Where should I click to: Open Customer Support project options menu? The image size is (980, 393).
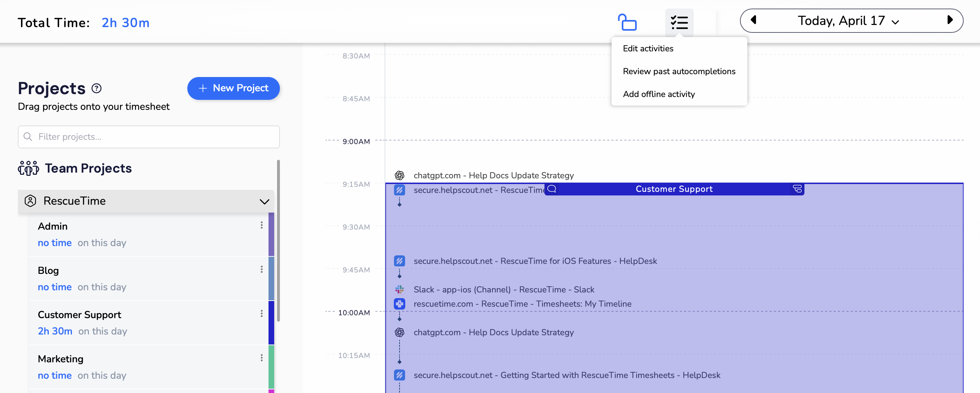(x=262, y=314)
